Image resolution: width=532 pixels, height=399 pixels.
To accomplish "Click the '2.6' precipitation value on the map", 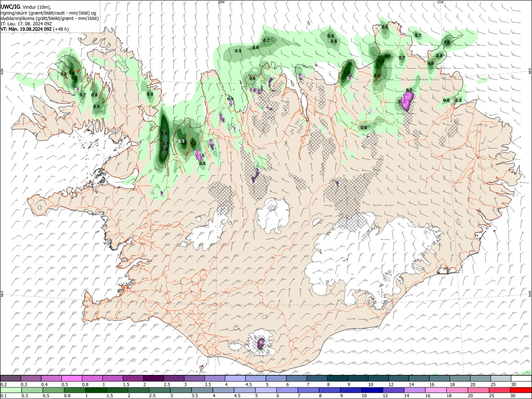I will [x=164, y=133].
